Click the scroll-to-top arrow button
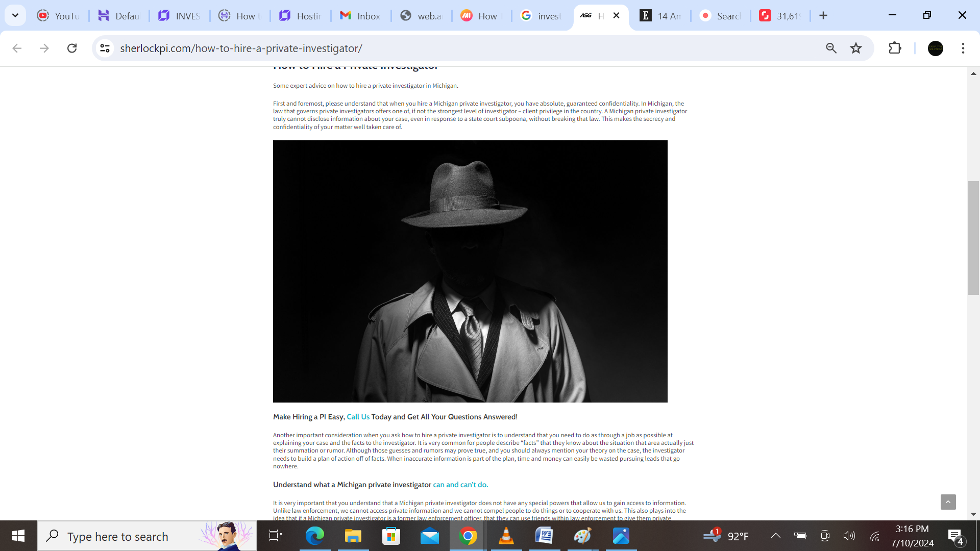The height and width of the screenshot is (551, 980). tap(948, 502)
